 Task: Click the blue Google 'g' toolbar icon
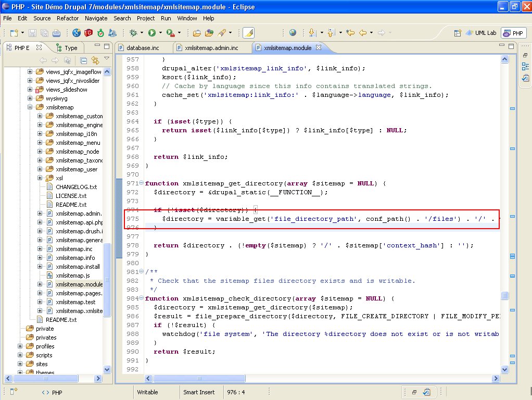[x=77, y=33]
